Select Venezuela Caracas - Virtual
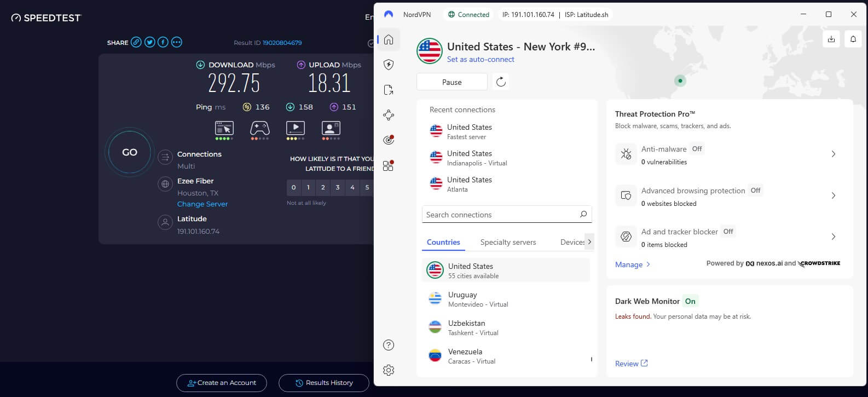Viewport: 868px width, 397px height. tap(506, 356)
